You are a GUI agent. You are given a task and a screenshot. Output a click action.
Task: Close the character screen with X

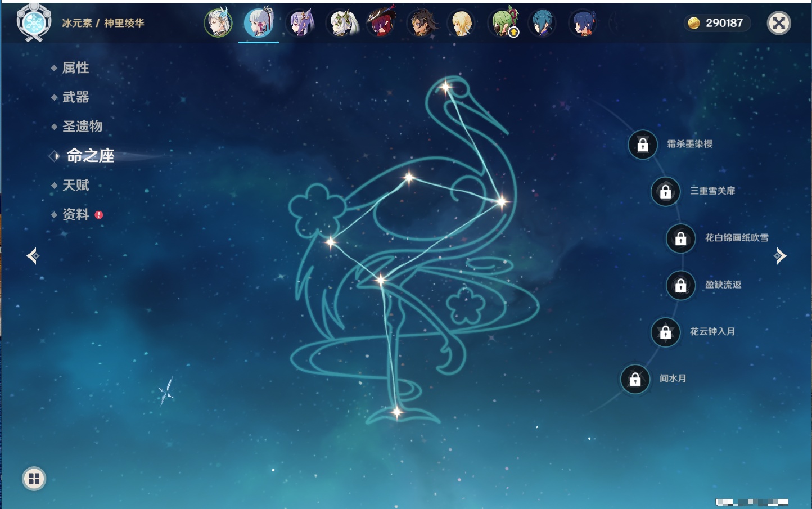pyautogui.click(x=779, y=23)
